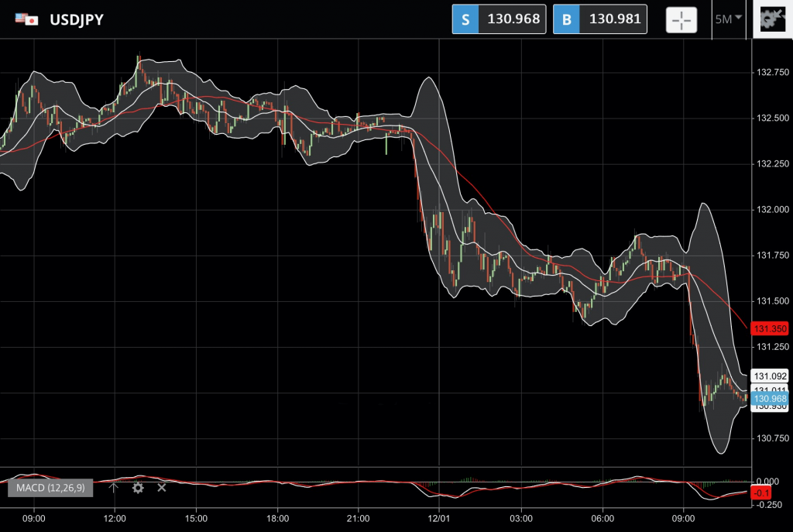Click the sell price 130.968 in header
This screenshot has width=793, height=532.
(513, 19)
